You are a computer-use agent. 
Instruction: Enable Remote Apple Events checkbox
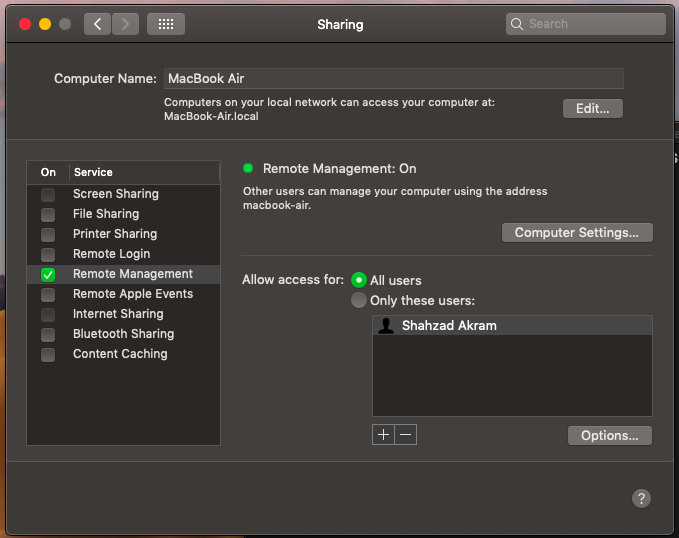pyautogui.click(x=48, y=295)
